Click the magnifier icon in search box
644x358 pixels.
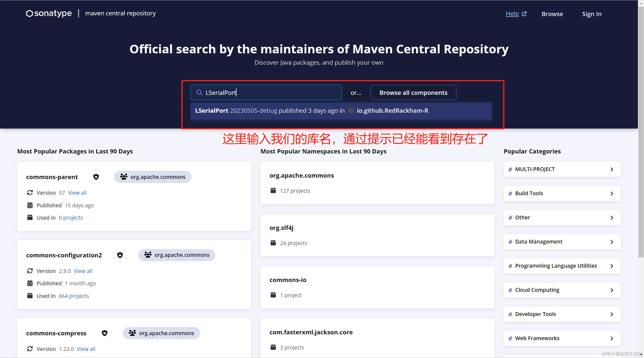point(199,93)
